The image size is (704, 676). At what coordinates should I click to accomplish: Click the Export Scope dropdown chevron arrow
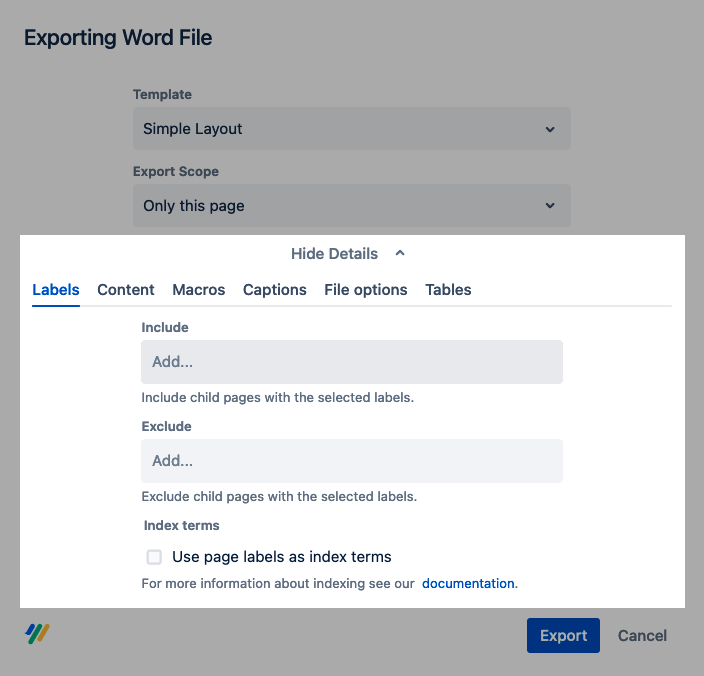click(550, 206)
